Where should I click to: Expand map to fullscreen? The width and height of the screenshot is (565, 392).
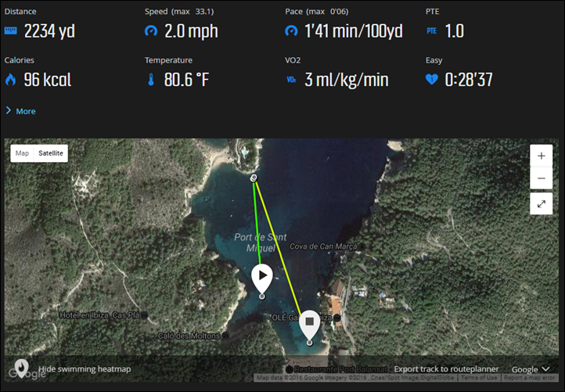pyautogui.click(x=542, y=204)
